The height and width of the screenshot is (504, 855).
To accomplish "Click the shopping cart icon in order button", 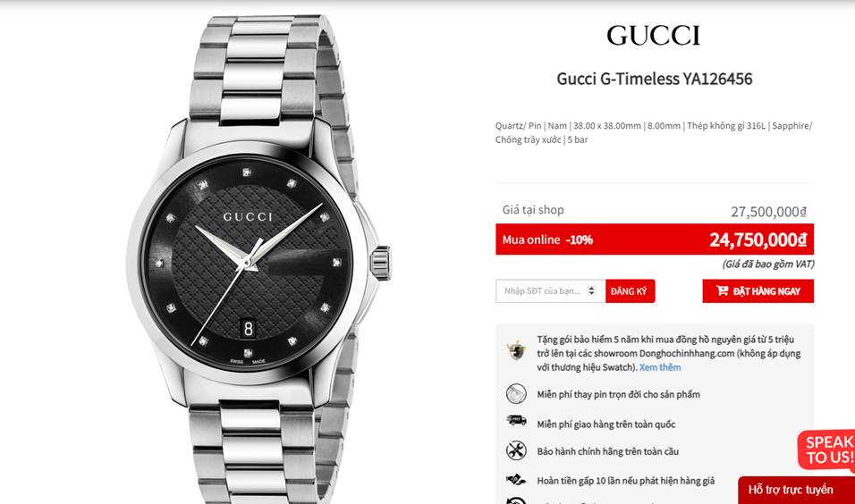I will 722,291.
